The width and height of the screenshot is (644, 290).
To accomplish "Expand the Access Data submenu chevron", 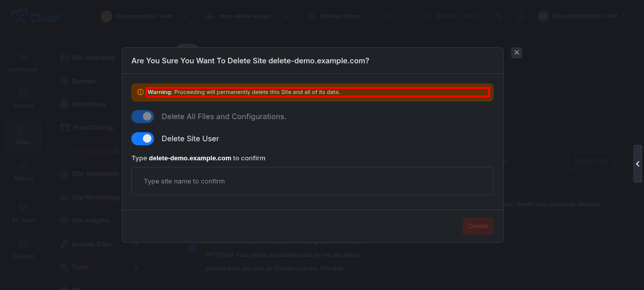I will coord(136,244).
